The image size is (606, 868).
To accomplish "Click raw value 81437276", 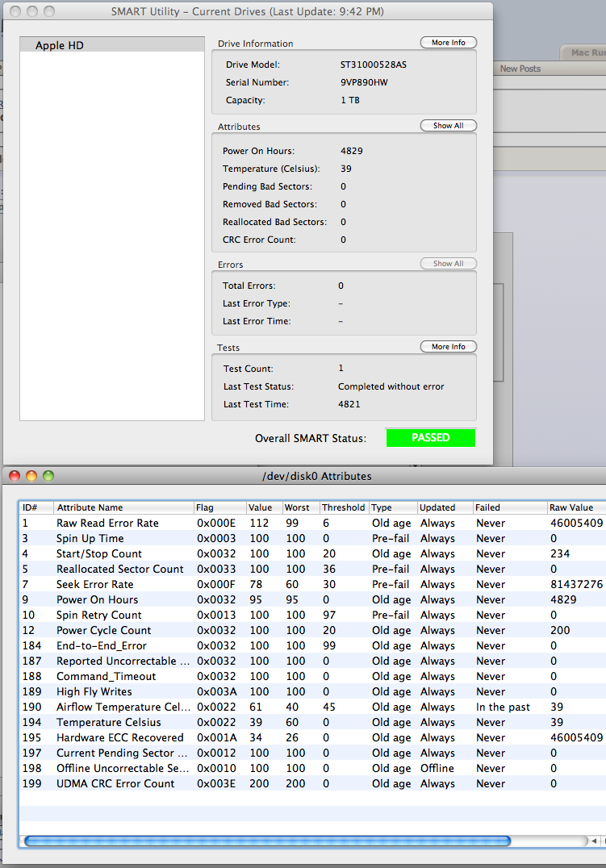I will coord(576,584).
